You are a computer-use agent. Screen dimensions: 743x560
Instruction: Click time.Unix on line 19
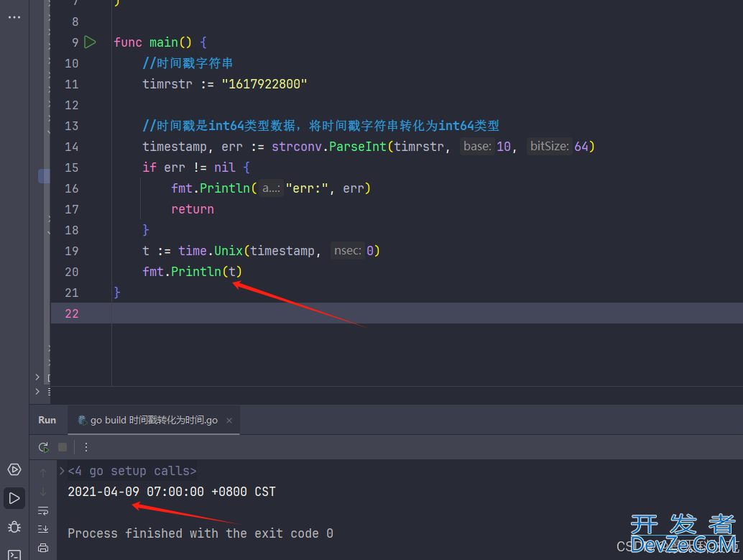[211, 251]
